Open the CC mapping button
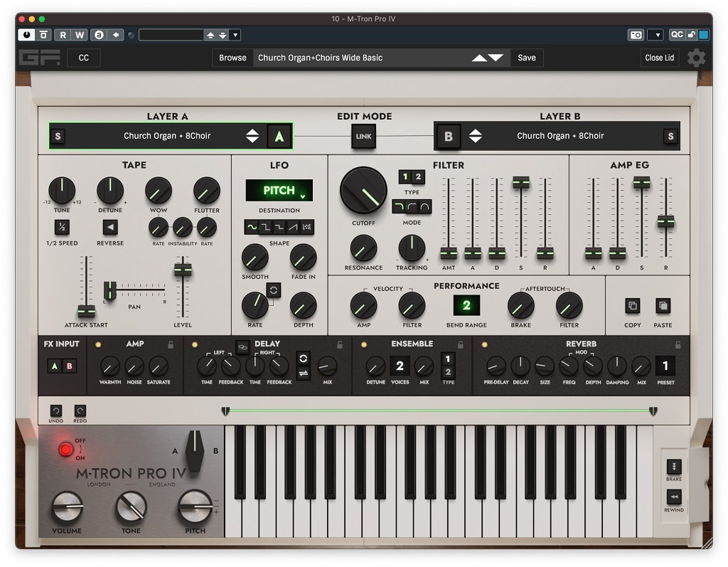 click(84, 58)
